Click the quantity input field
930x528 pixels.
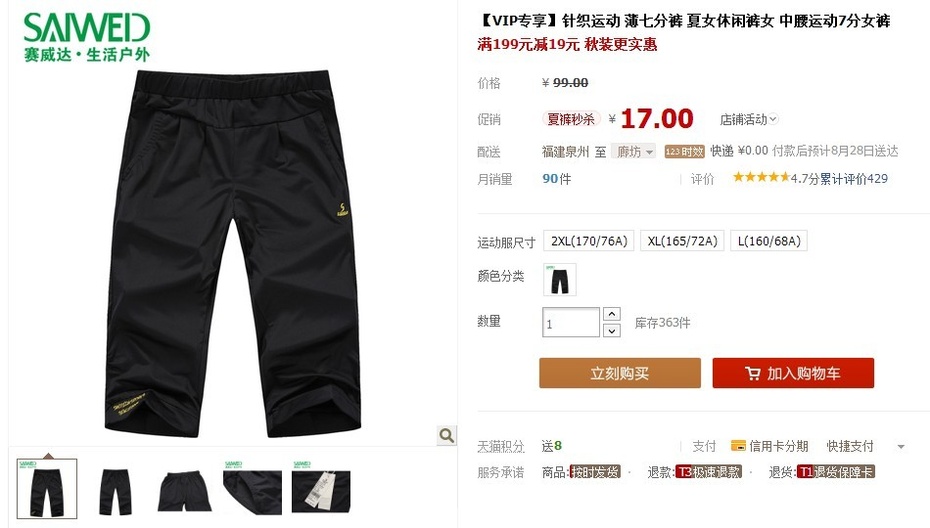[x=571, y=323]
